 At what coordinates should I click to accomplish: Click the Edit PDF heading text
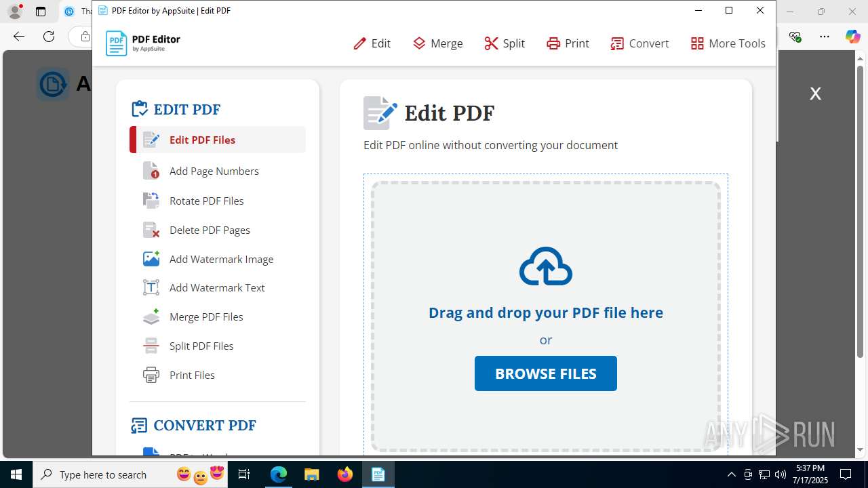[x=449, y=113]
